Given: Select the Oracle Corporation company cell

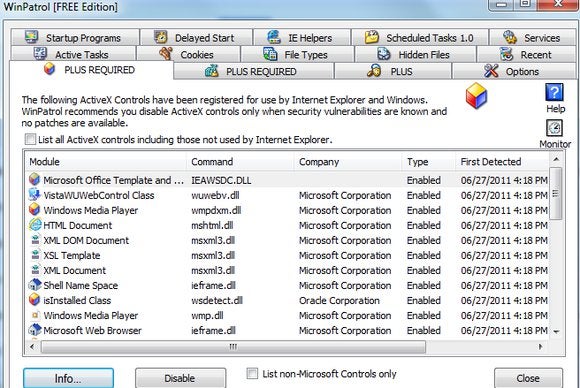Looking at the screenshot, I should click(x=339, y=300).
